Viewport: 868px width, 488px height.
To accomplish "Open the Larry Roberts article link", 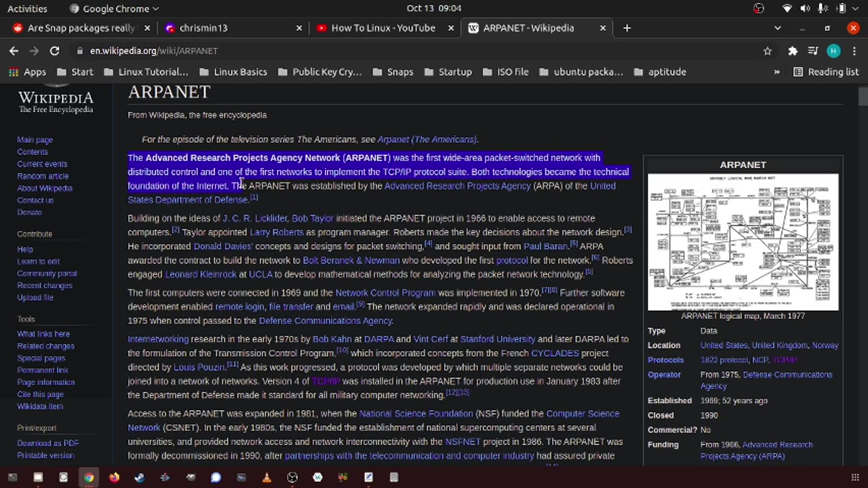I will pos(277,232).
